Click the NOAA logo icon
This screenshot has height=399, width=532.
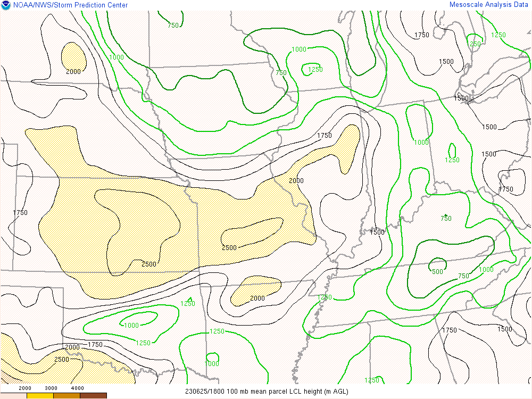coord(6,5)
